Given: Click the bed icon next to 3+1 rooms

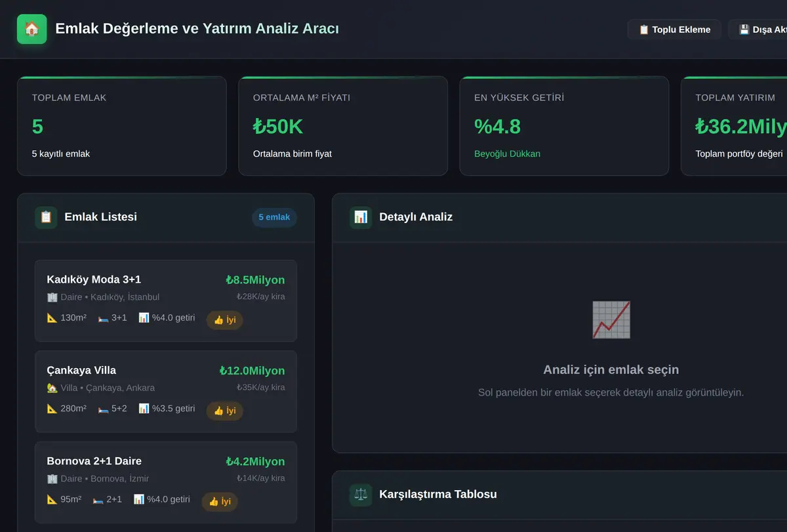Looking at the screenshot, I should 104,318.
